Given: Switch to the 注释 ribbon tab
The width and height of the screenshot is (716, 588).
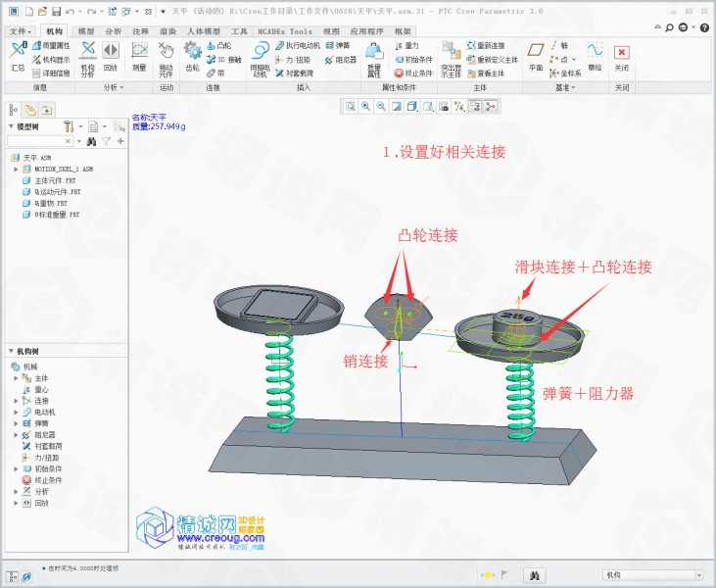Looking at the screenshot, I should point(141,31).
